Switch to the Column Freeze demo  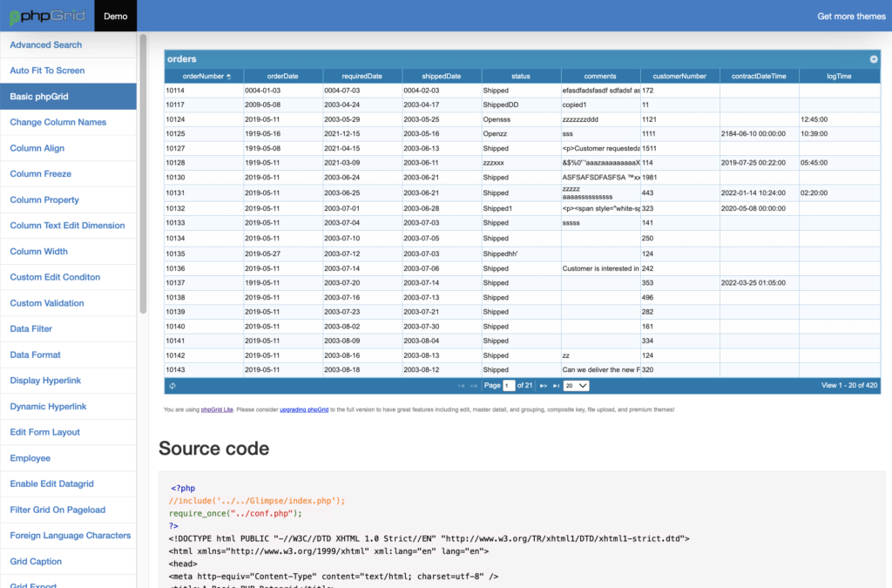point(41,173)
